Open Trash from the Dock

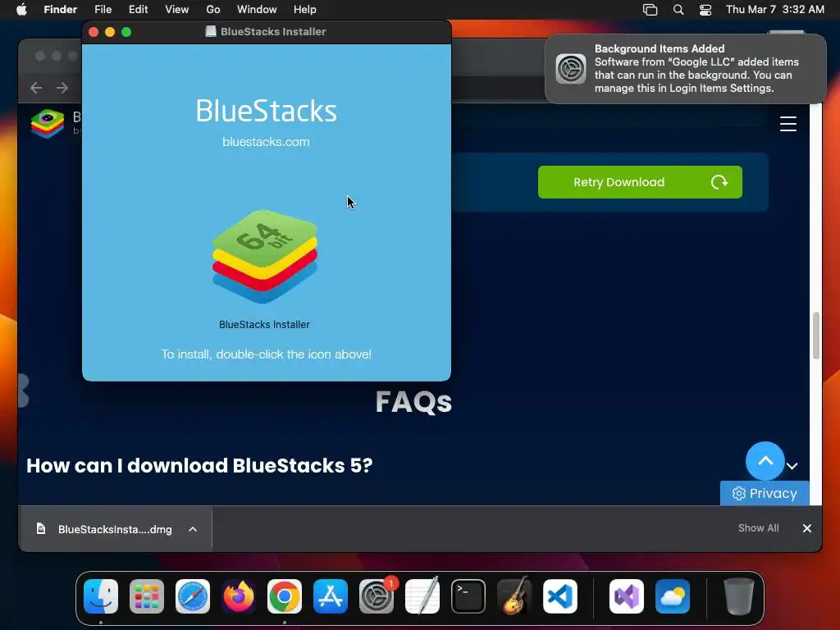[x=739, y=596]
